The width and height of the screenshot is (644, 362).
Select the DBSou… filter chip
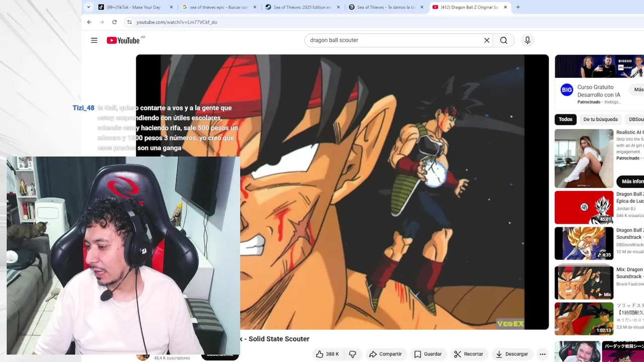point(635,119)
